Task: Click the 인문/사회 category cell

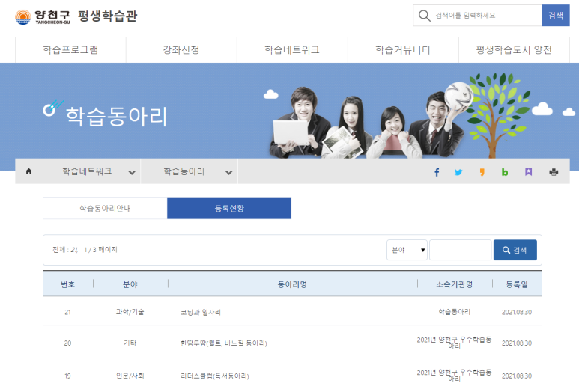Action: (x=130, y=376)
